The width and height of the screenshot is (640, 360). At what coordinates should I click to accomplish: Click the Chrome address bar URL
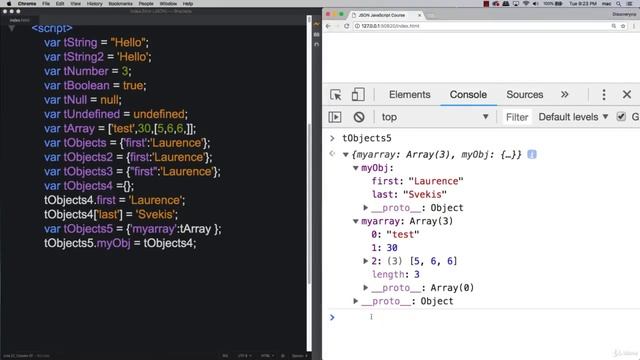pos(390,26)
